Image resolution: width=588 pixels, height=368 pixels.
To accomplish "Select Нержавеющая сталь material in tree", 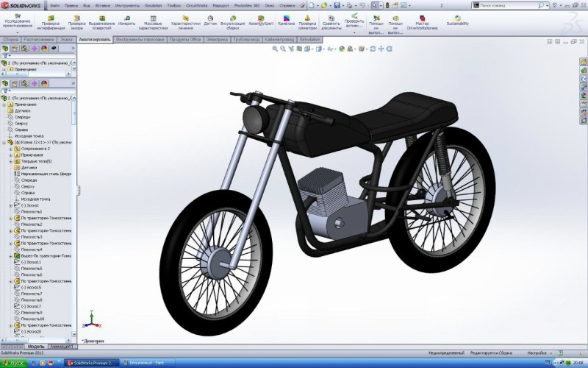I will [43, 174].
